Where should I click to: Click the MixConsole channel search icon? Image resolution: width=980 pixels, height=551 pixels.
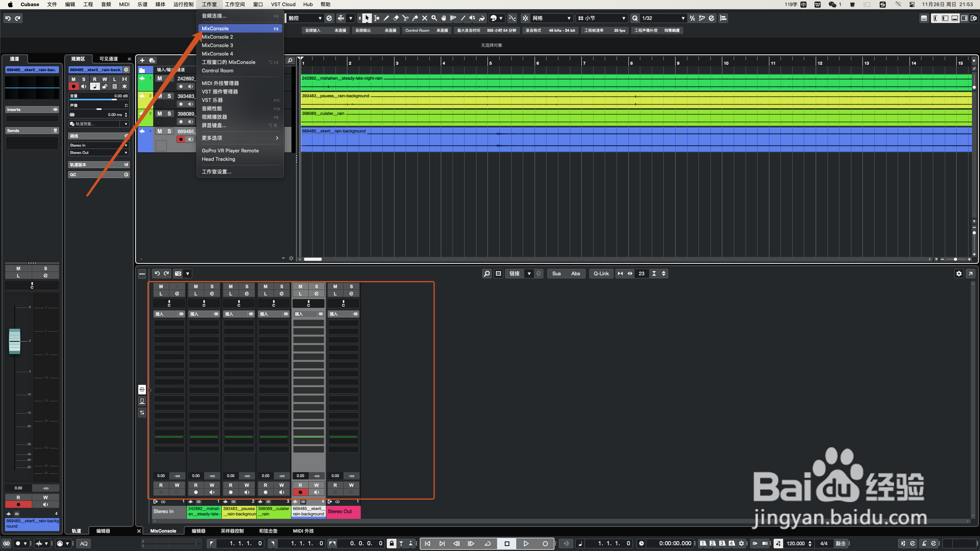coord(486,273)
